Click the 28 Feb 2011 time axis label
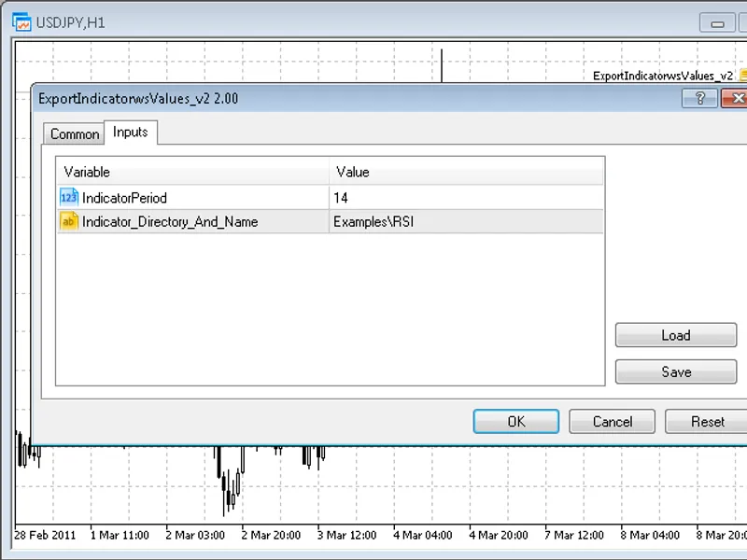This screenshot has width=747, height=560. 45,535
